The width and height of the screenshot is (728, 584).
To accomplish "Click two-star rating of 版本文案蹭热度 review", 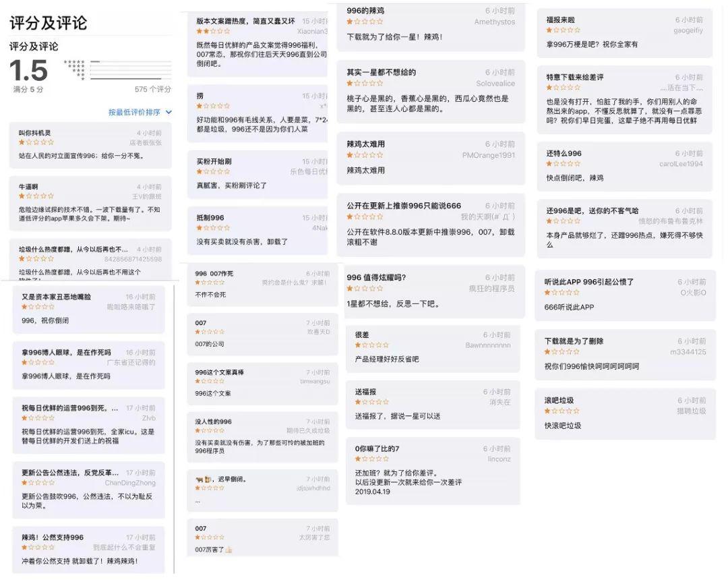I will point(213,31).
